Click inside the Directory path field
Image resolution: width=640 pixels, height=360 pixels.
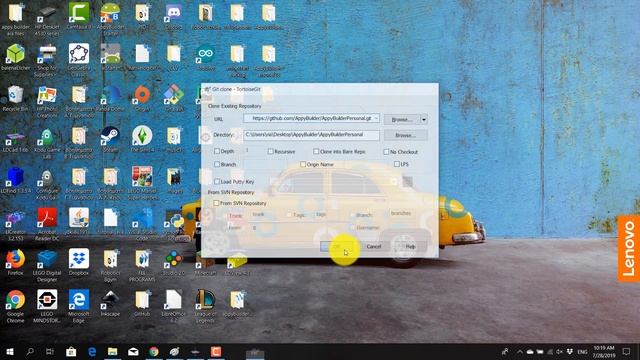pos(311,135)
